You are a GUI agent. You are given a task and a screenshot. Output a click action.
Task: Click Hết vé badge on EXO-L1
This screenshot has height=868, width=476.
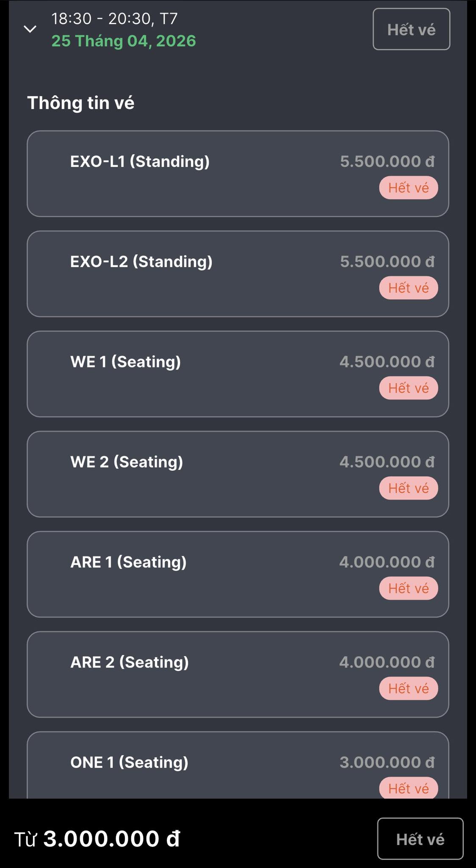point(408,188)
